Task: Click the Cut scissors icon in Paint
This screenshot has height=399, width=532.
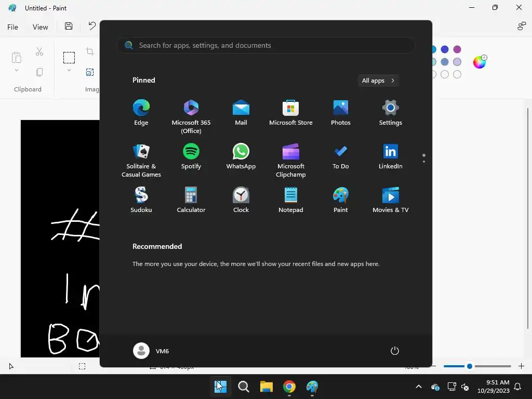Action: pyautogui.click(x=39, y=51)
